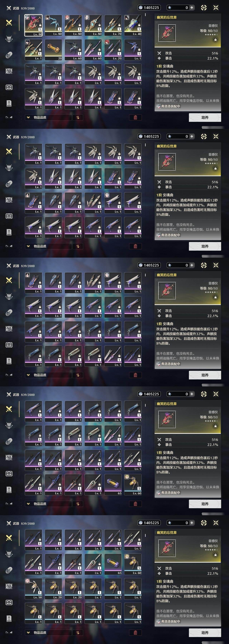The width and height of the screenshot is (229, 644).
Task: Select the golden tube item with count 20
Action: (x=53, y=50)
